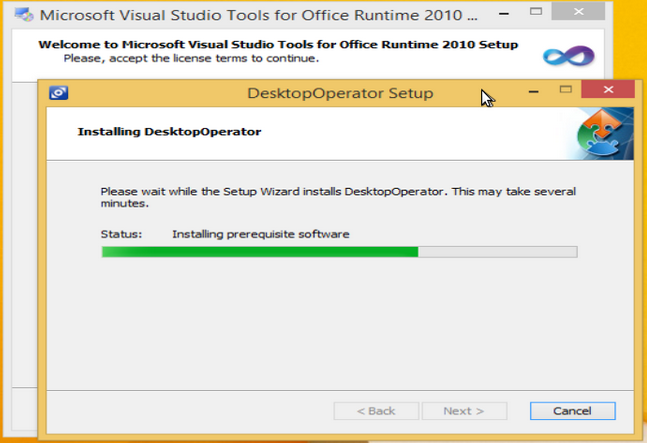Click the "Installing DesktopOperator" heading

pos(169,131)
